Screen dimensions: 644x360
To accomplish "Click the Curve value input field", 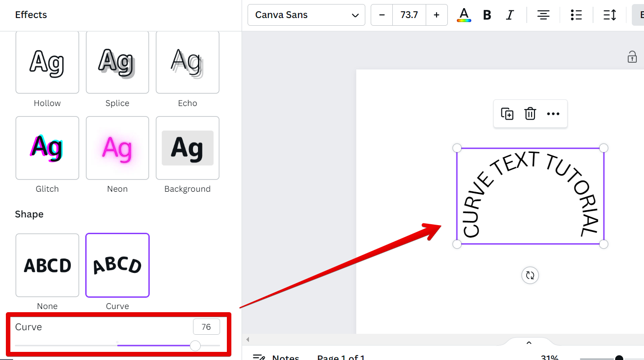I will tap(206, 327).
